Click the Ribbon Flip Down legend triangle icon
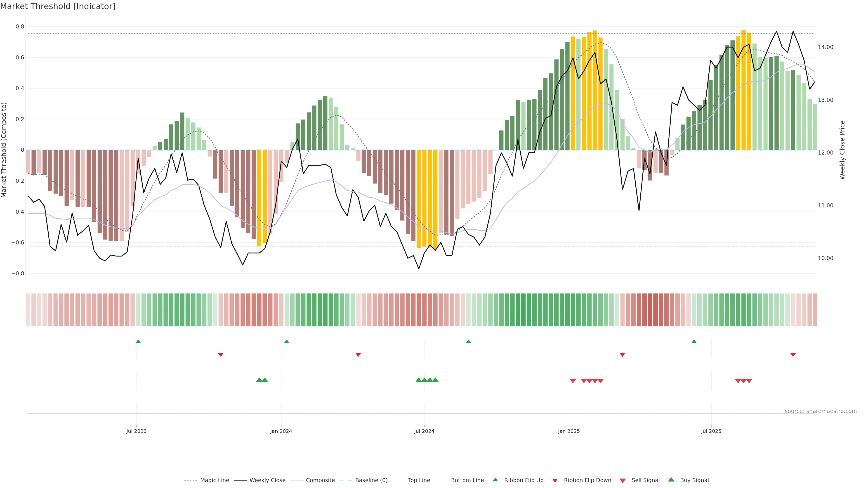Viewport: 868px width, 488px height. pos(555,480)
